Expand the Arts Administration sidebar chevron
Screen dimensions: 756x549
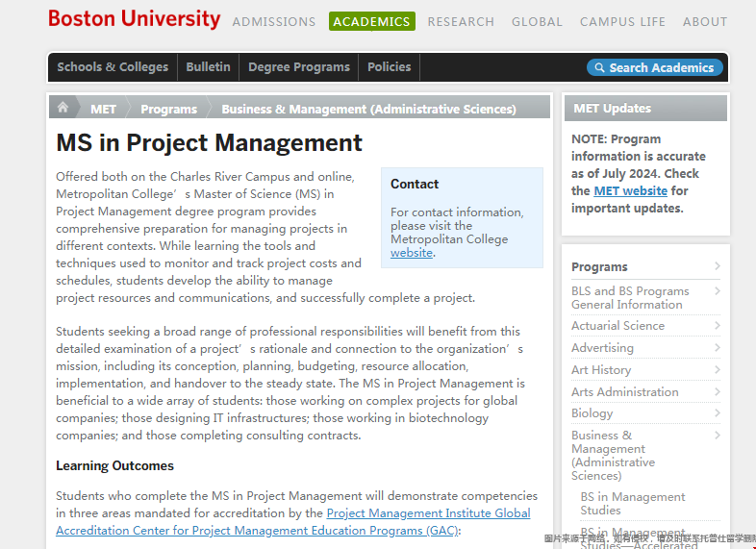coord(718,392)
